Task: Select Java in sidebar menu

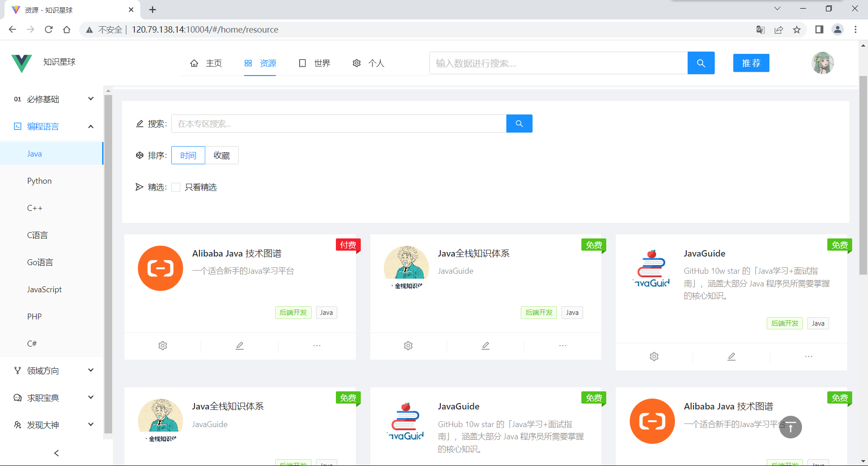Action: pos(52,153)
